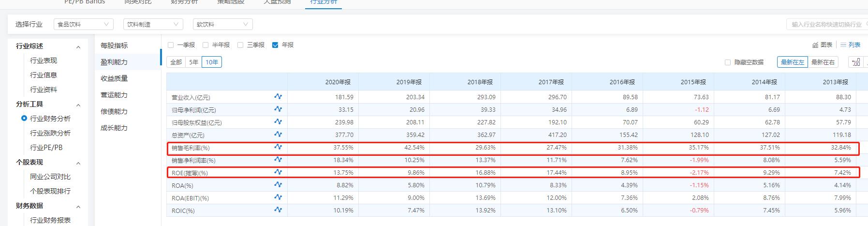Open trend chart icon for 营业收入 row
Image resolution: width=868 pixels, height=226 pixels.
tap(278, 96)
